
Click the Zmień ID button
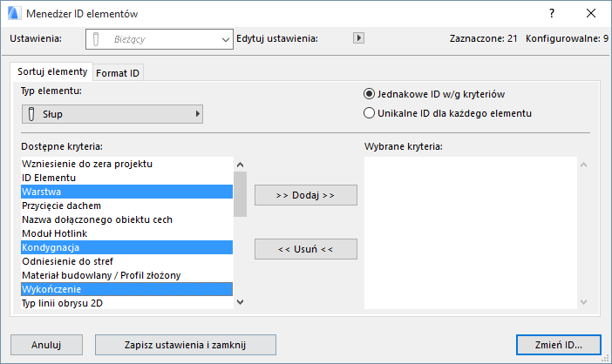[x=559, y=344]
